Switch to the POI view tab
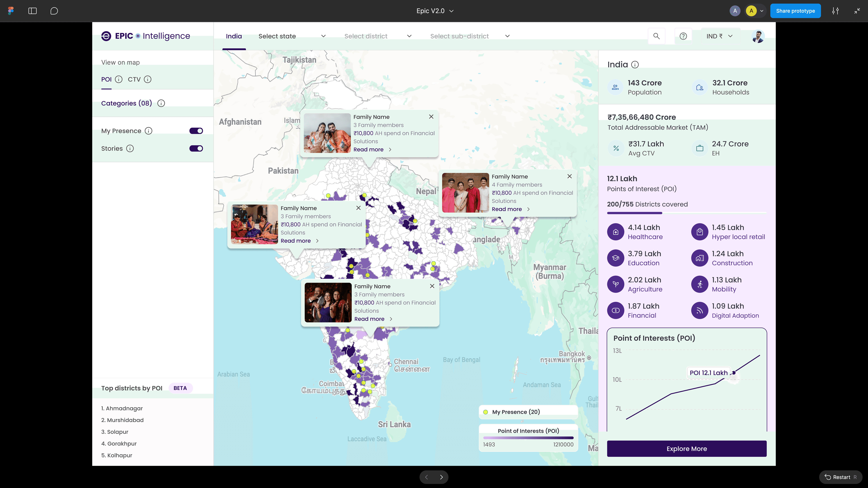The image size is (868, 488). 106,80
